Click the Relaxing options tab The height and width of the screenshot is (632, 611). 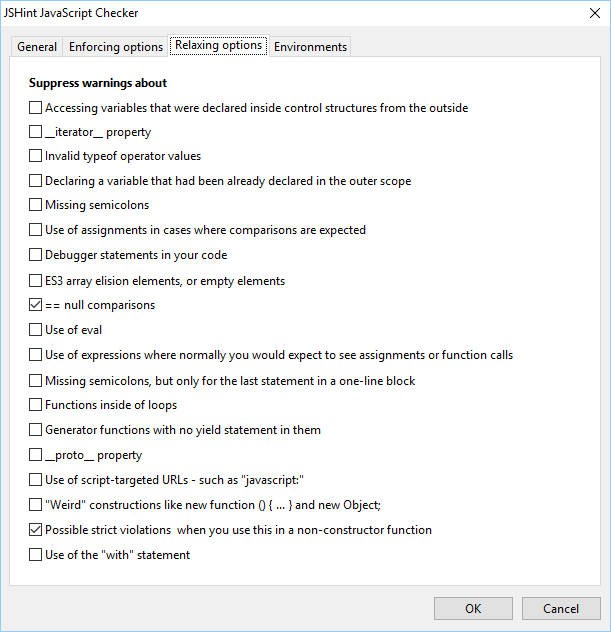click(218, 46)
